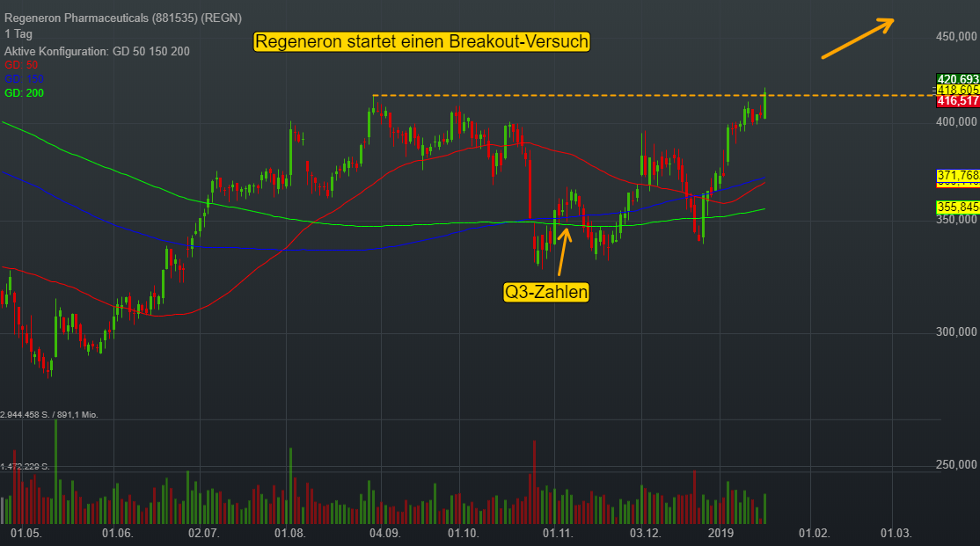The width and height of the screenshot is (980, 546).
Task: Click the green 420,693 price tag
Action: pyautogui.click(x=957, y=79)
